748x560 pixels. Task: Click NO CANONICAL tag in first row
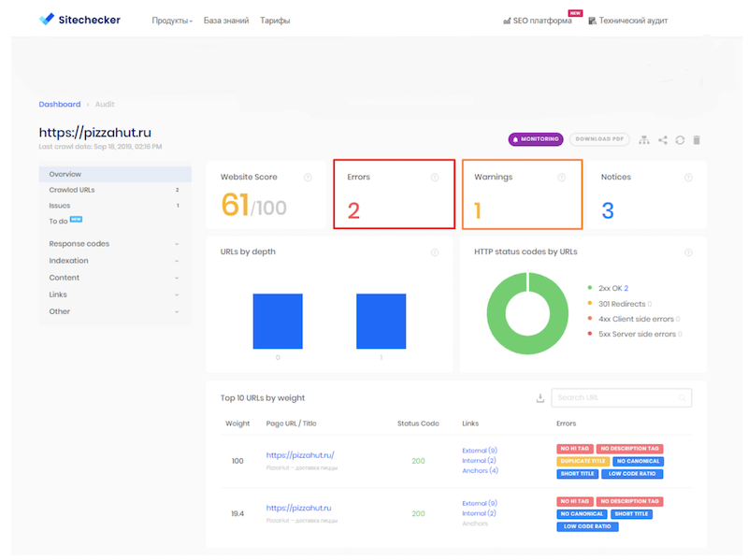[638, 461]
